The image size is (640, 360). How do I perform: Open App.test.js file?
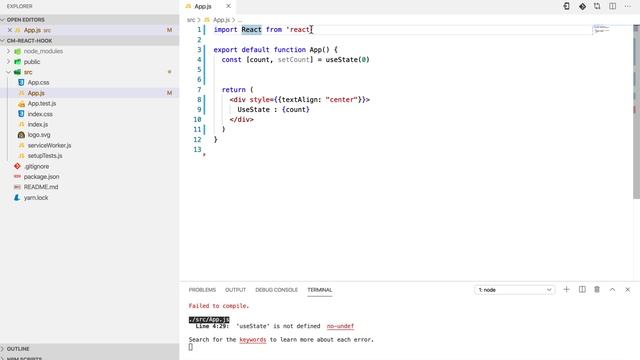[42, 104]
